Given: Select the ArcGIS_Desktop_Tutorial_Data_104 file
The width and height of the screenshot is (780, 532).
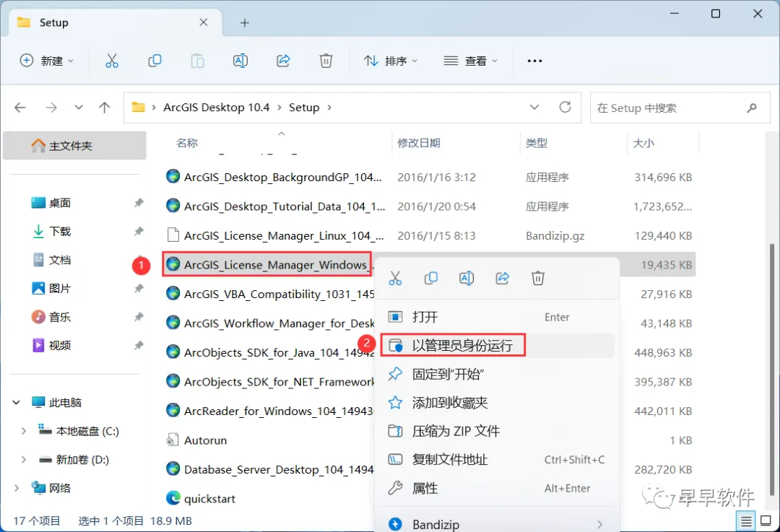Looking at the screenshot, I should (429, 206).
